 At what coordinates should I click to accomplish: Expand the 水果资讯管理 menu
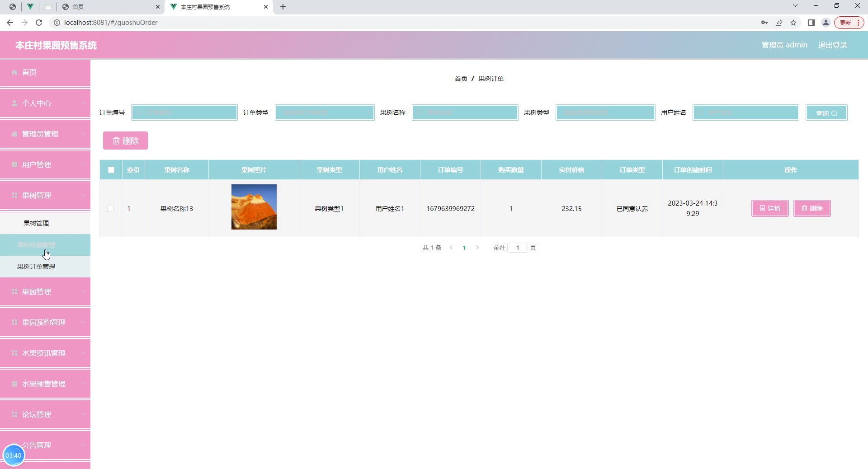coord(45,353)
